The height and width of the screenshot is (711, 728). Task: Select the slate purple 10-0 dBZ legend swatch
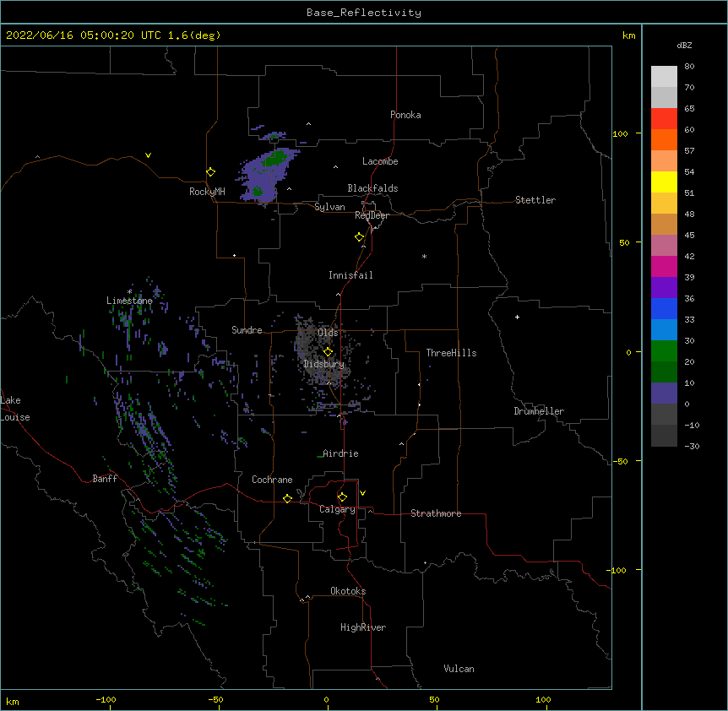[x=664, y=393]
